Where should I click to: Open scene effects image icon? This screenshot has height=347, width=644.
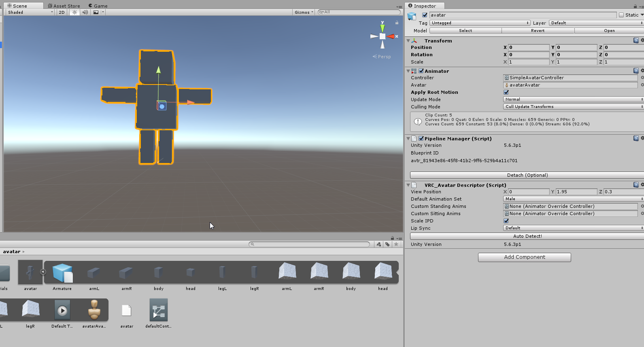click(x=96, y=12)
